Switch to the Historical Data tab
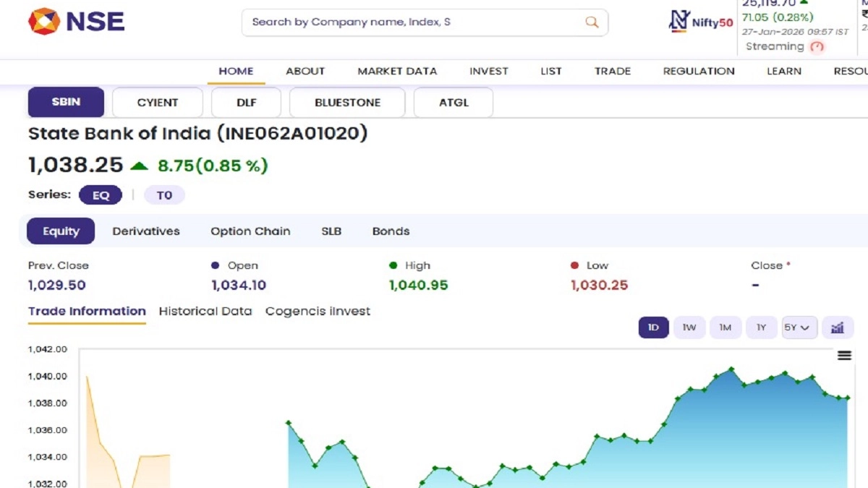The width and height of the screenshot is (868, 488). point(205,311)
